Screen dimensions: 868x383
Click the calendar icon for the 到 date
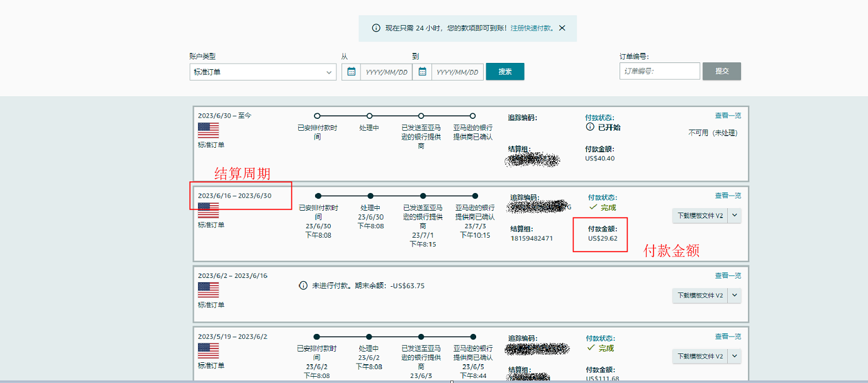coord(423,72)
